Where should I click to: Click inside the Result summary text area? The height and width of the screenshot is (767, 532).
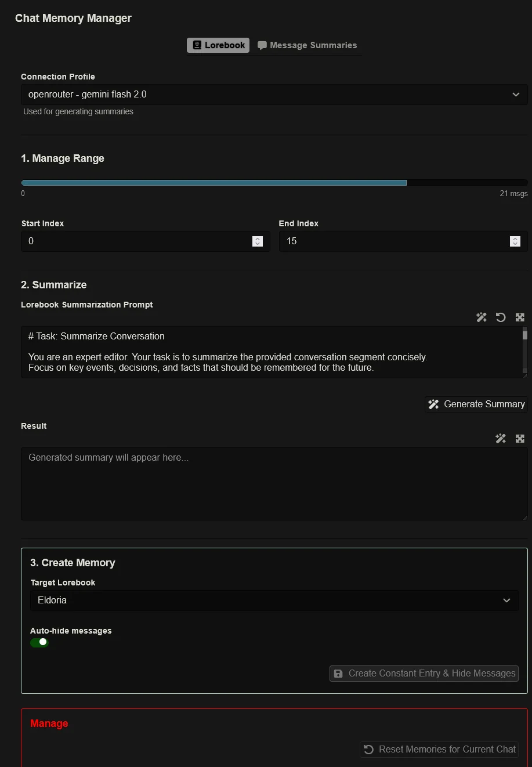click(x=273, y=484)
